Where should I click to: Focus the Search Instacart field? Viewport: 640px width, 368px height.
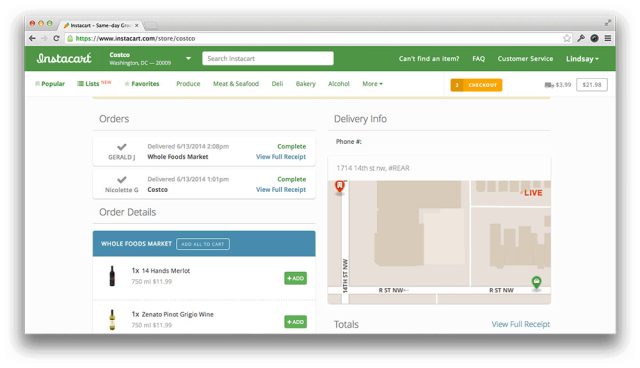click(268, 58)
